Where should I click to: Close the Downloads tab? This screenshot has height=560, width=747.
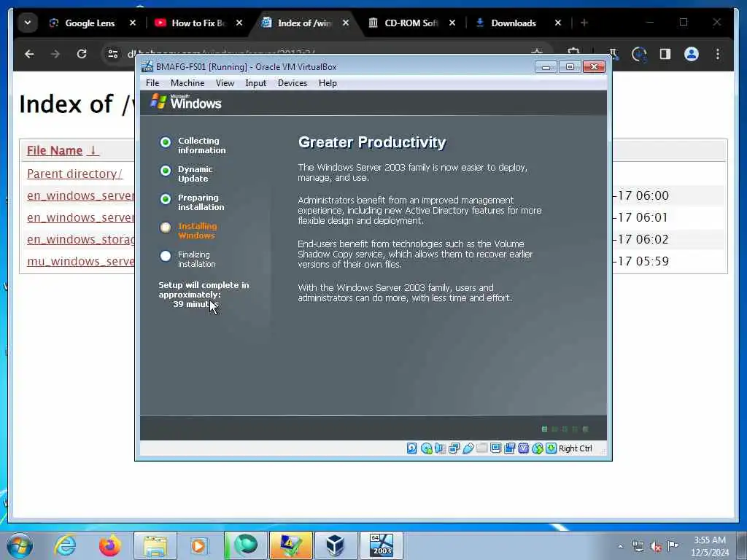click(558, 23)
